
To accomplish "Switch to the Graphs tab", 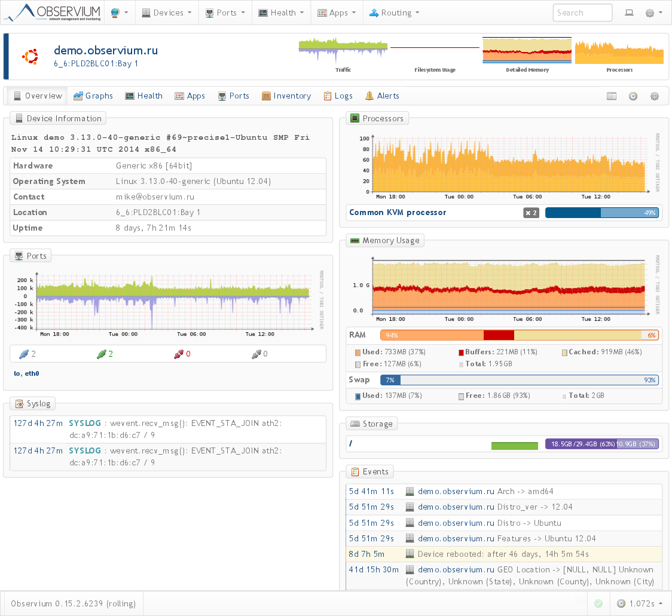I will coord(93,96).
